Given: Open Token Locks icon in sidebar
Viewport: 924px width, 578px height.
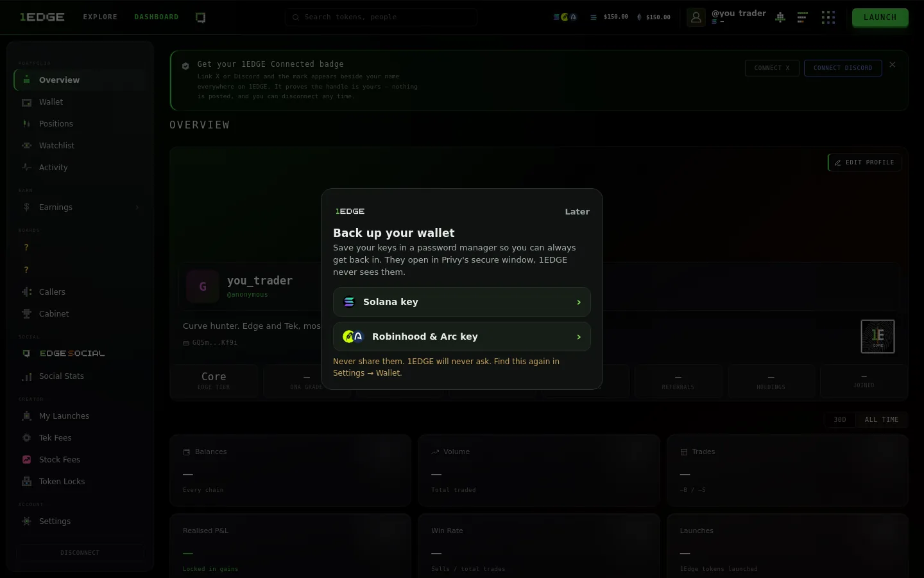Looking at the screenshot, I should tap(26, 481).
